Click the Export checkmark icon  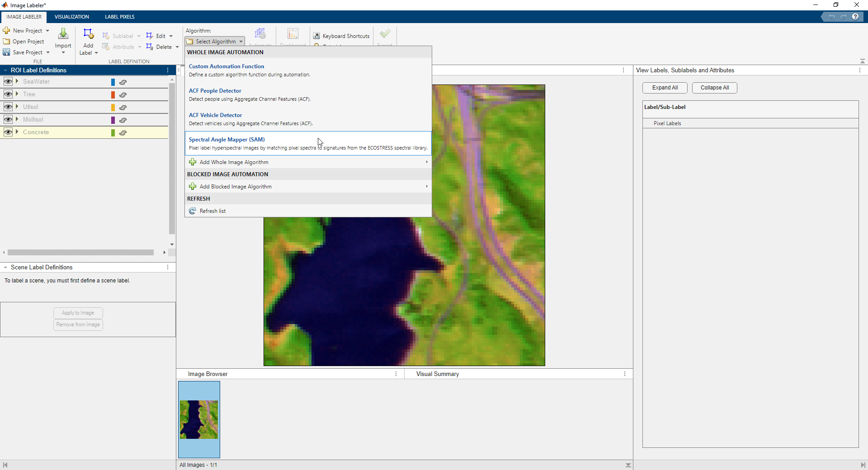384,34
